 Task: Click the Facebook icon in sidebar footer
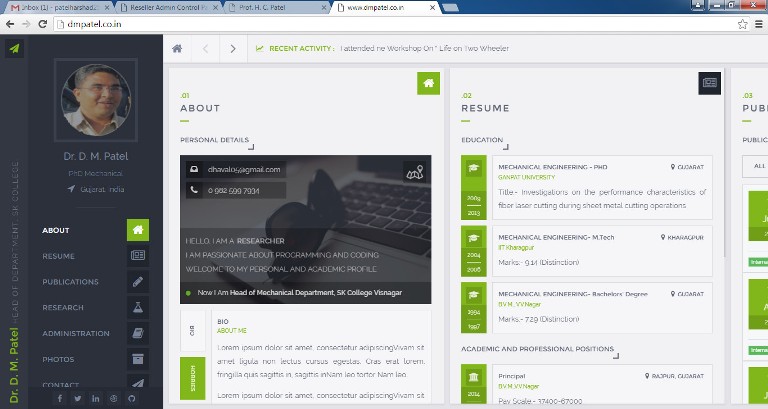pos(60,398)
